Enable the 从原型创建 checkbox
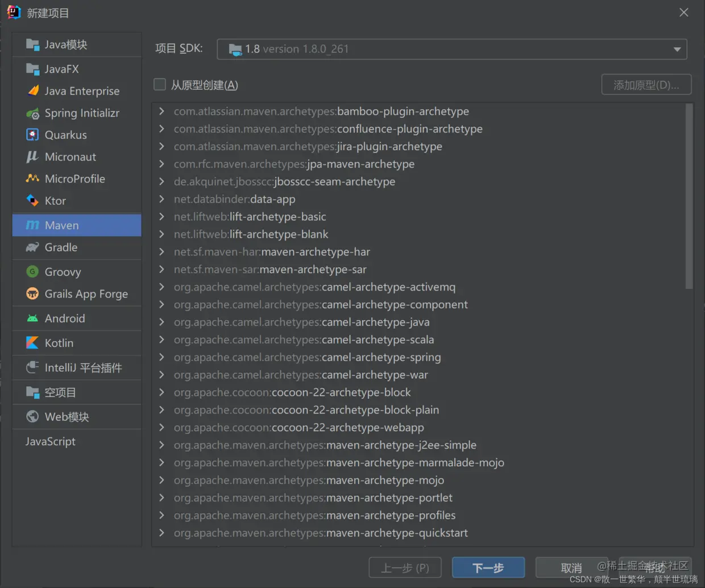The width and height of the screenshot is (705, 588). tap(160, 85)
